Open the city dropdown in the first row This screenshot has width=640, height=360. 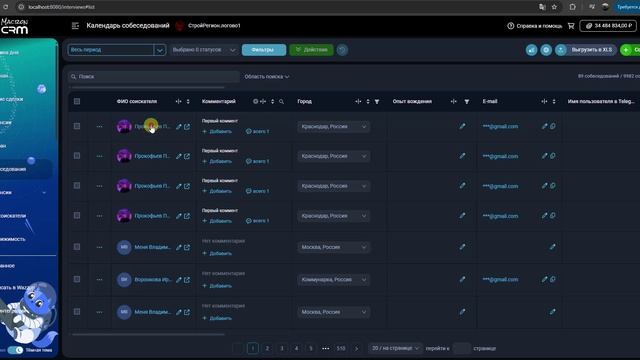(x=334, y=127)
